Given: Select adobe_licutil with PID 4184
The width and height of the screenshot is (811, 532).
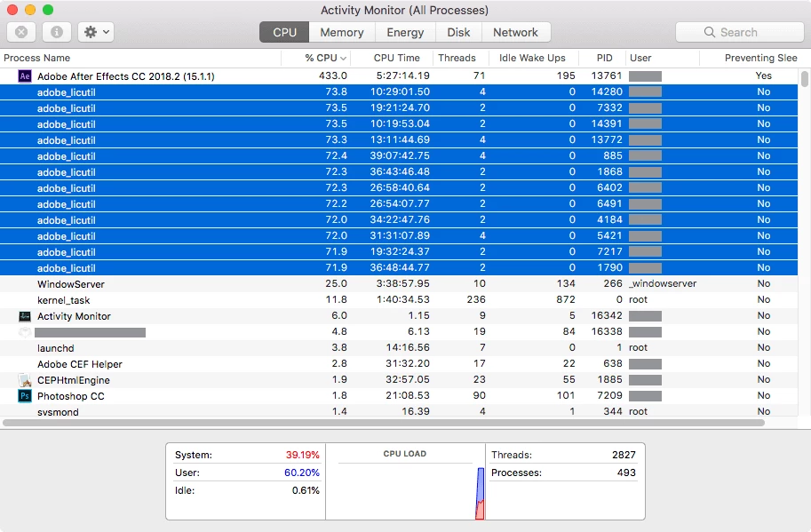Looking at the screenshot, I should point(399,220).
